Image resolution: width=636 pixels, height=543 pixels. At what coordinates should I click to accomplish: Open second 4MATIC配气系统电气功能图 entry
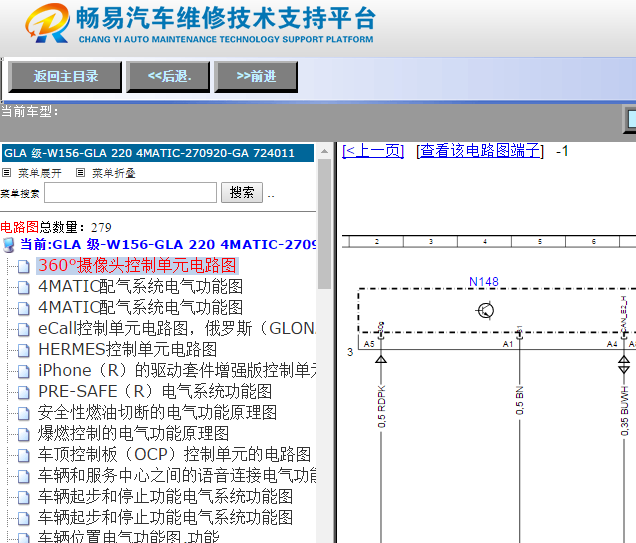tap(140, 307)
